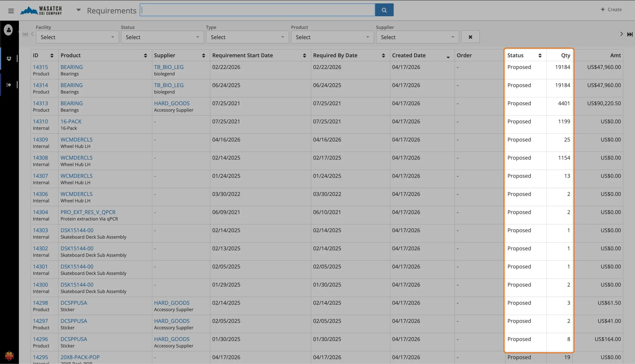Focus the Requirements search field
This screenshot has height=364, width=635.
(x=257, y=10)
